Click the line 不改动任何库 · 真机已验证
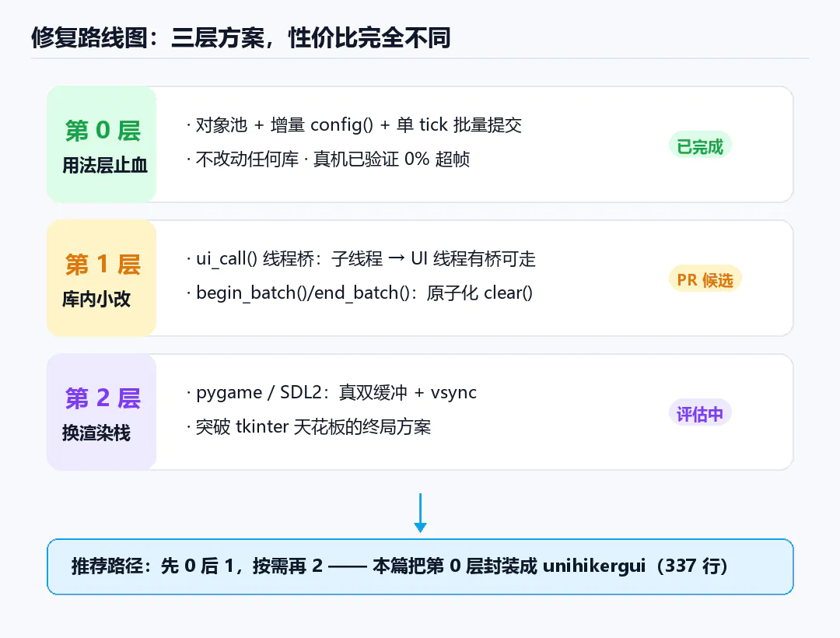 click(x=328, y=159)
